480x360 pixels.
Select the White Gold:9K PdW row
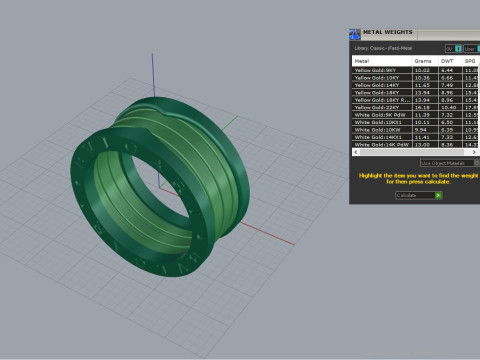(416, 115)
